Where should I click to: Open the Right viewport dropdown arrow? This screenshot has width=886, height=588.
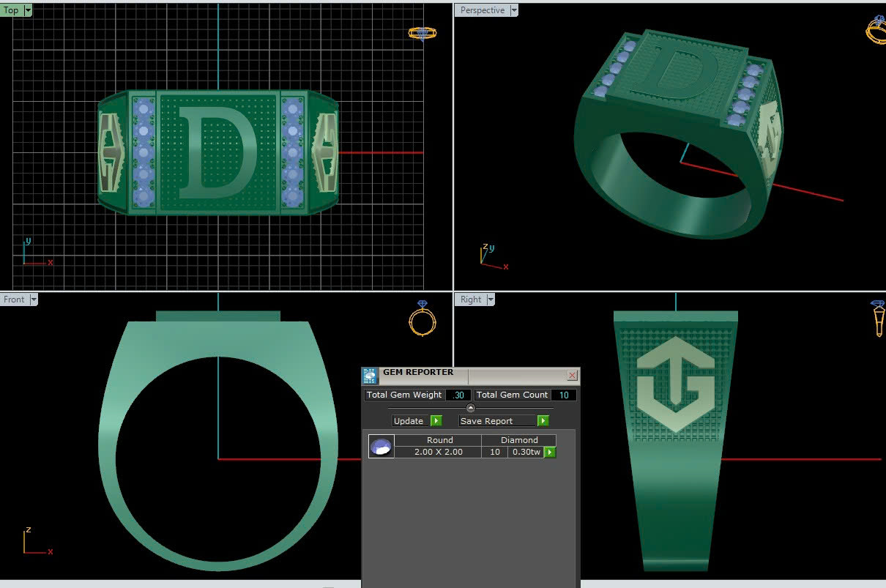click(489, 299)
